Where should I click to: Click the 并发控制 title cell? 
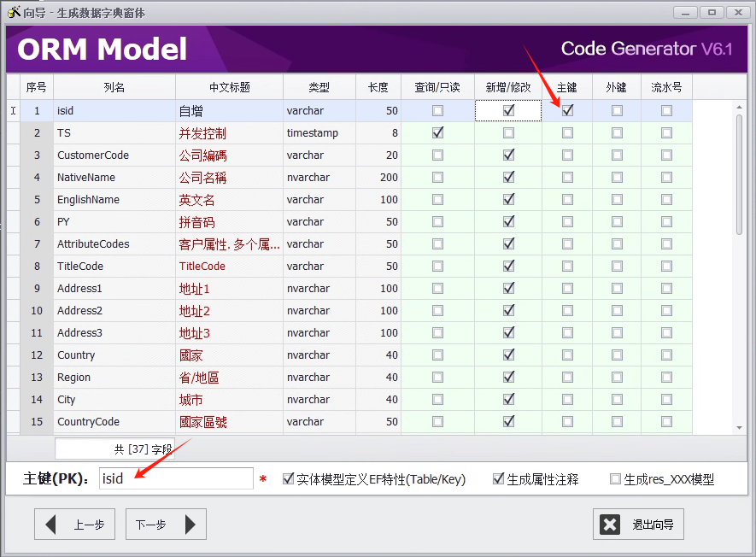pyautogui.click(x=230, y=132)
